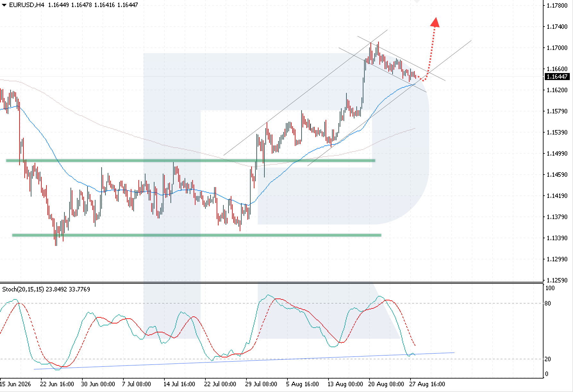Click the 1.17800 price axis label

click(x=557, y=5)
